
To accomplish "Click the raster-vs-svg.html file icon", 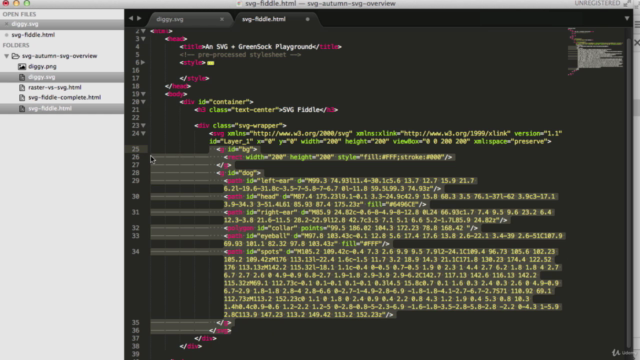I will tap(22, 87).
